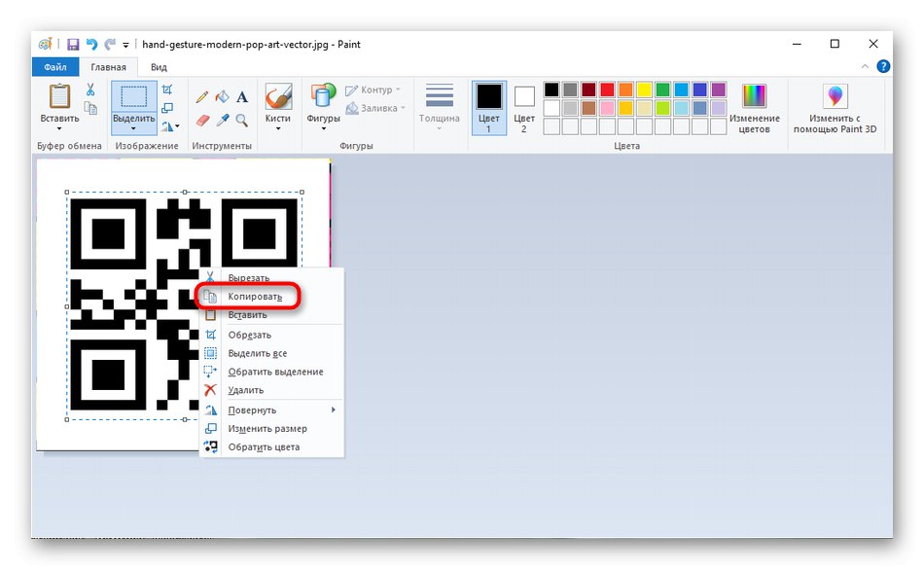The image size is (924, 570).
Task: Minimize the Paint window
Action: point(798,44)
